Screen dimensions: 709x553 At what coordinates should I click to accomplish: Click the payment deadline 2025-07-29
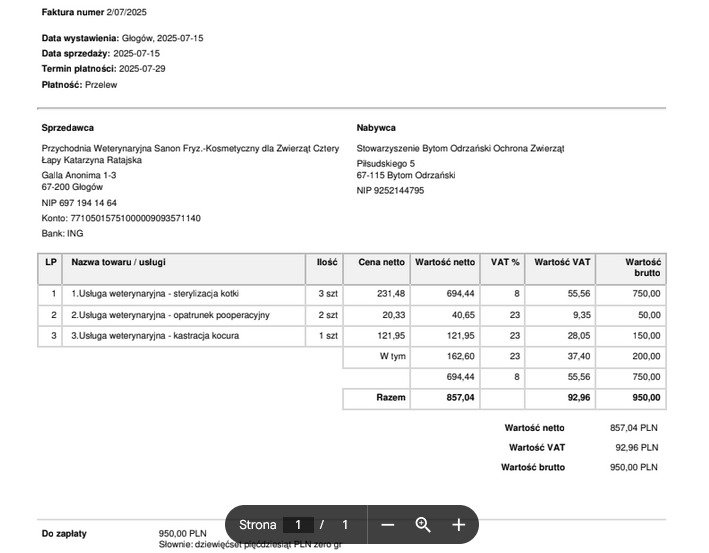[142, 69]
